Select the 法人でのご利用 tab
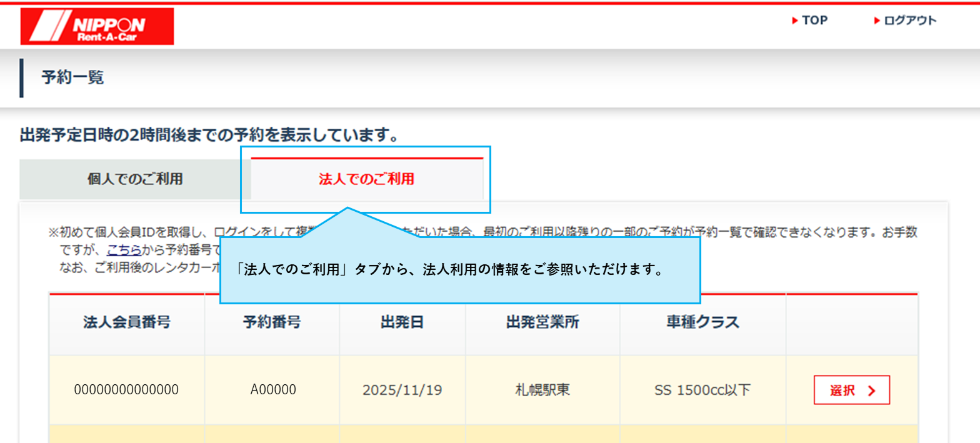The height and width of the screenshot is (443, 980). point(366,179)
